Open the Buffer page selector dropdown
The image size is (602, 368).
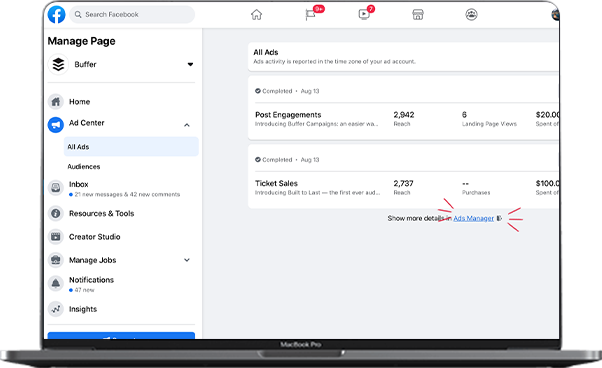click(x=190, y=64)
